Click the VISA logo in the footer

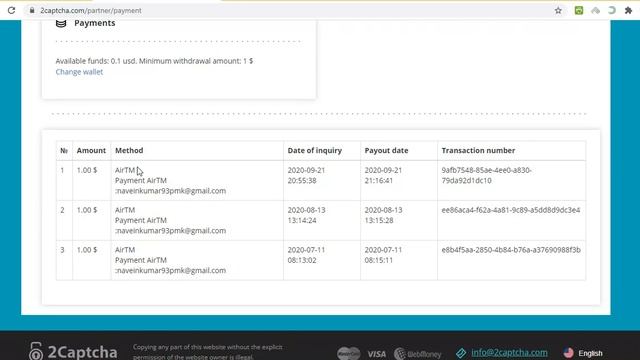(x=376, y=354)
